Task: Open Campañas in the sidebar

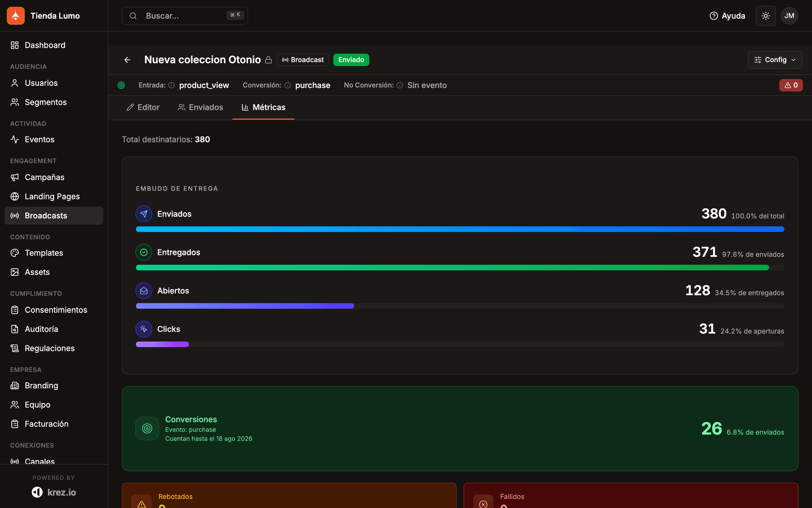Action: tap(54, 177)
